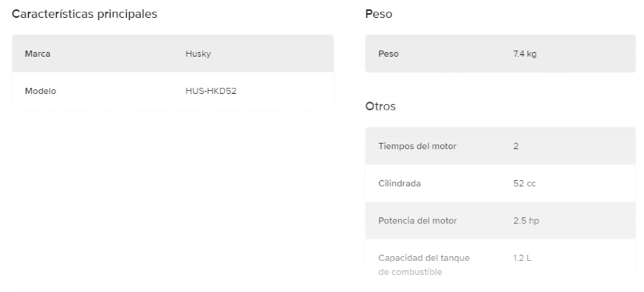
Task: Click the Otros section heading
Action: [380, 106]
